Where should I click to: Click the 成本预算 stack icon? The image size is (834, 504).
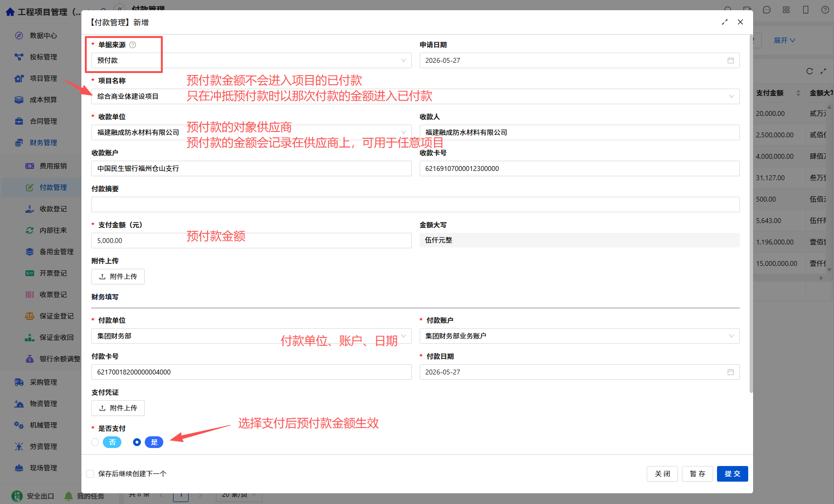click(19, 100)
